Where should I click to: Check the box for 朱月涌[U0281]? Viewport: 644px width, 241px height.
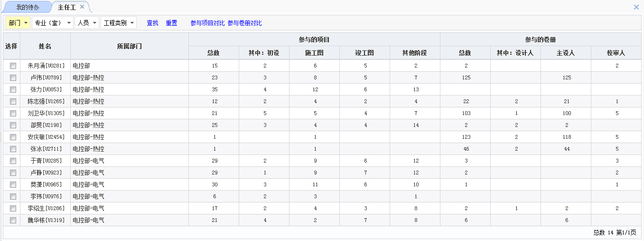pyautogui.click(x=13, y=66)
